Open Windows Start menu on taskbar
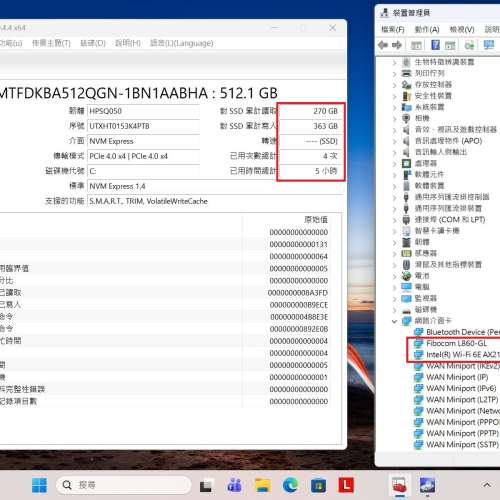 point(40,485)
